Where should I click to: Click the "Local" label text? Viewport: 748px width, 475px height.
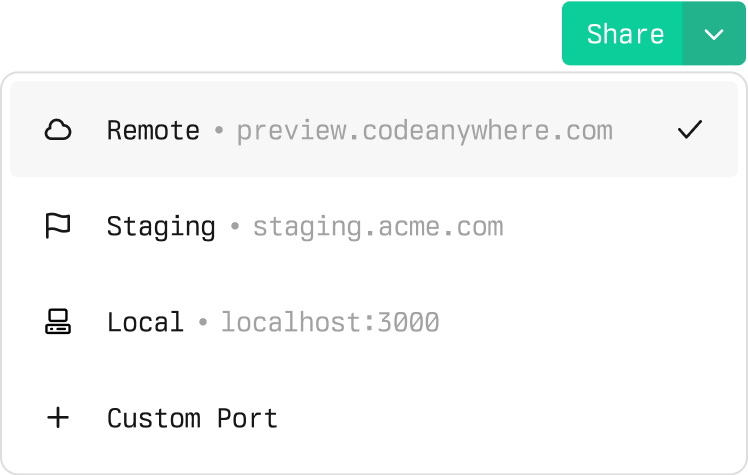coord(145,322)
